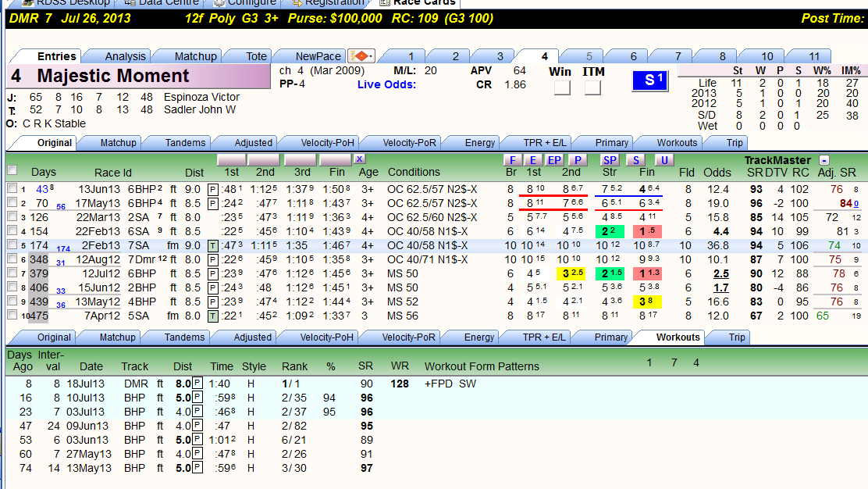Image resolution: width=868 pixels, height=489 pixels.
Task: Click the blue S1 running-style badge
Action: tap(650, 80)
